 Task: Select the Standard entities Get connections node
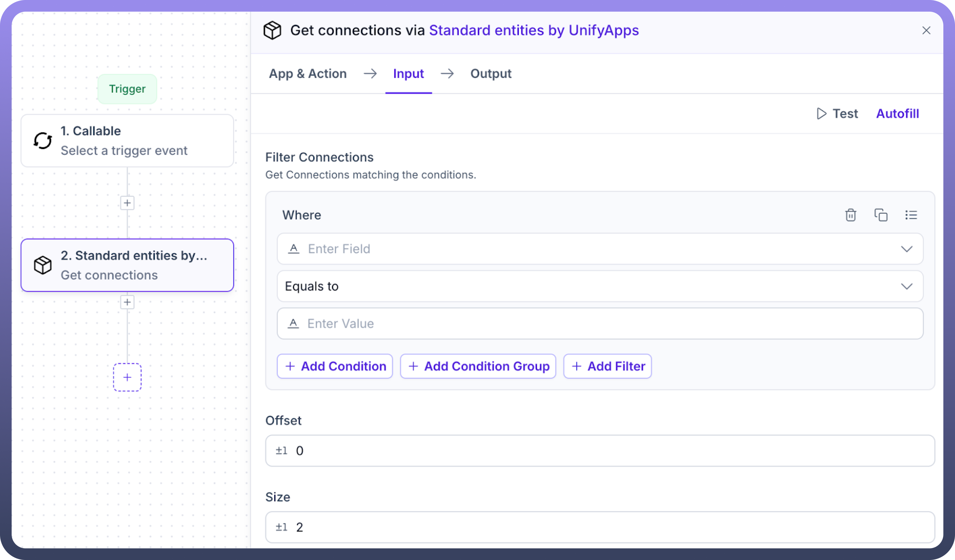tap(127, 265)
